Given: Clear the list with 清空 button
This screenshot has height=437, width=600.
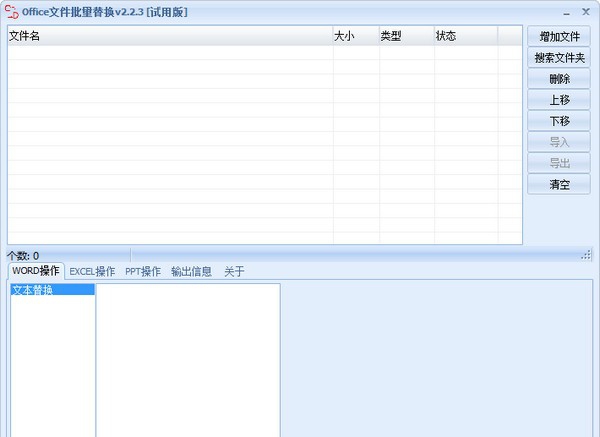Looking at the screenshot, I should [x=559, y=184].
